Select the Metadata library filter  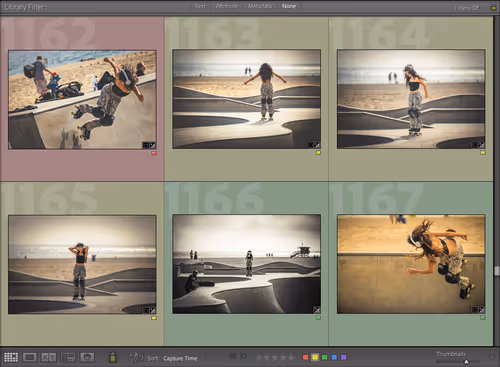[260, 6]
